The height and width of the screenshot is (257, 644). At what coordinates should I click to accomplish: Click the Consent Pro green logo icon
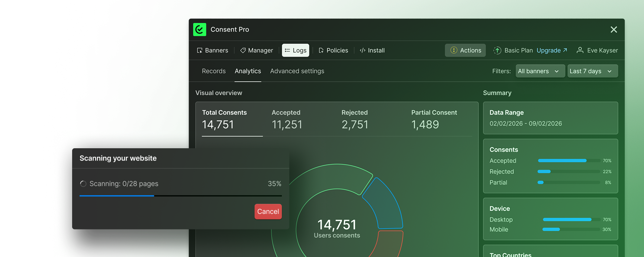[200, 29]
